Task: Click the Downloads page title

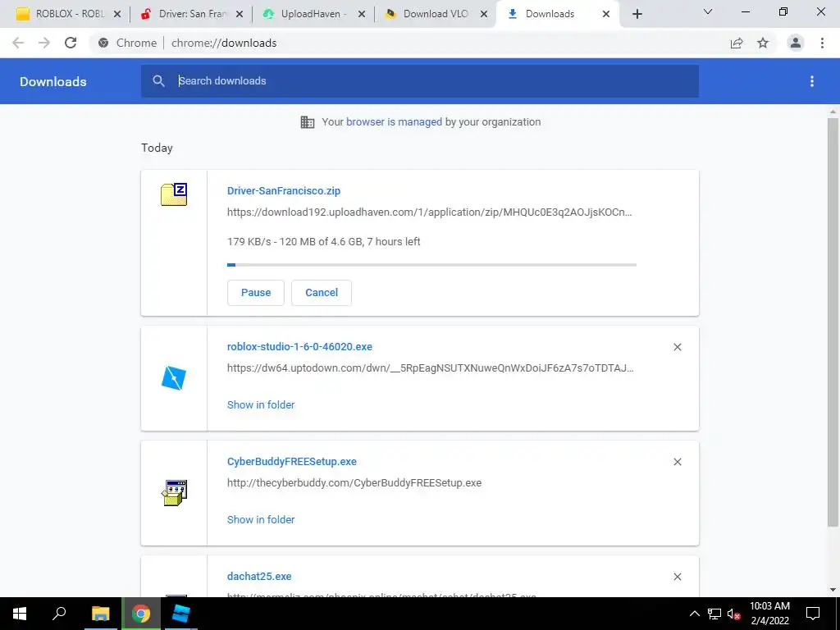Action: (x=53, y=81)
